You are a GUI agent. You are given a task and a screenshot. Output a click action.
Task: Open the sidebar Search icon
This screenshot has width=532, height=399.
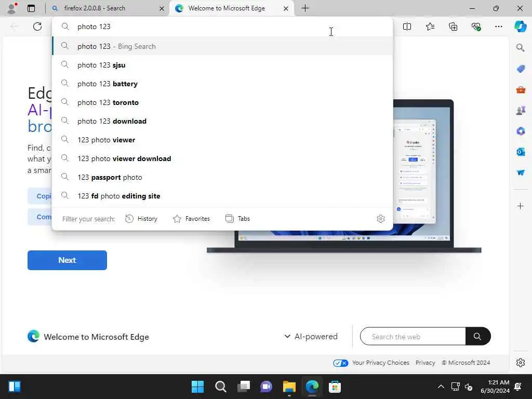(x=521, y=47)
